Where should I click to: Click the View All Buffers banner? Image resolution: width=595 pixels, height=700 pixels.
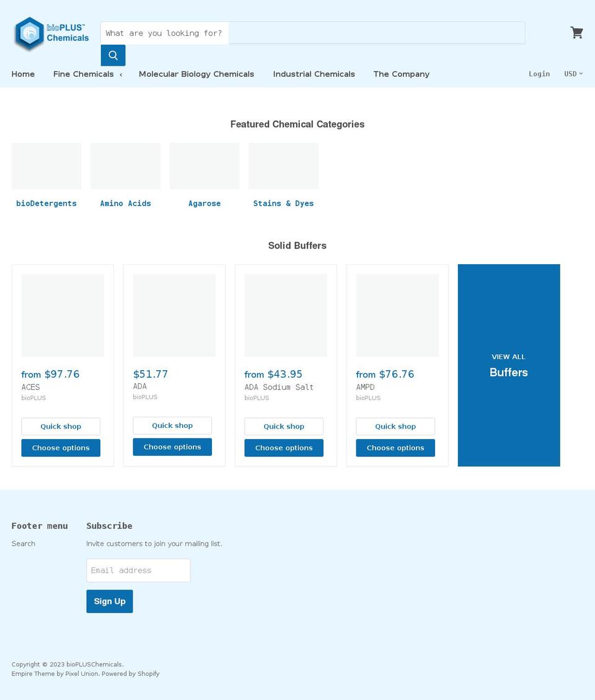click(x=509, y=365)
